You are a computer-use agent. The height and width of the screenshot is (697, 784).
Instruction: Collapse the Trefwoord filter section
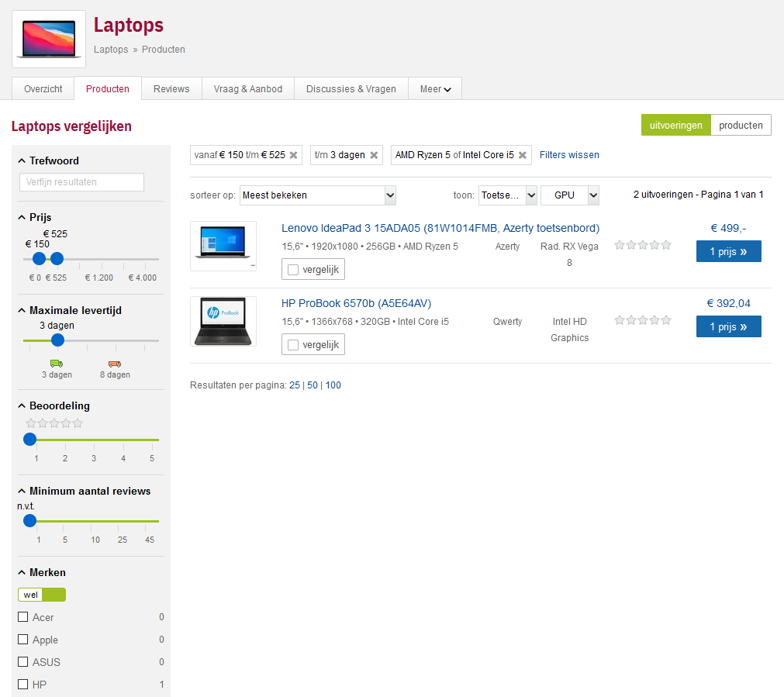click(22, 161)
